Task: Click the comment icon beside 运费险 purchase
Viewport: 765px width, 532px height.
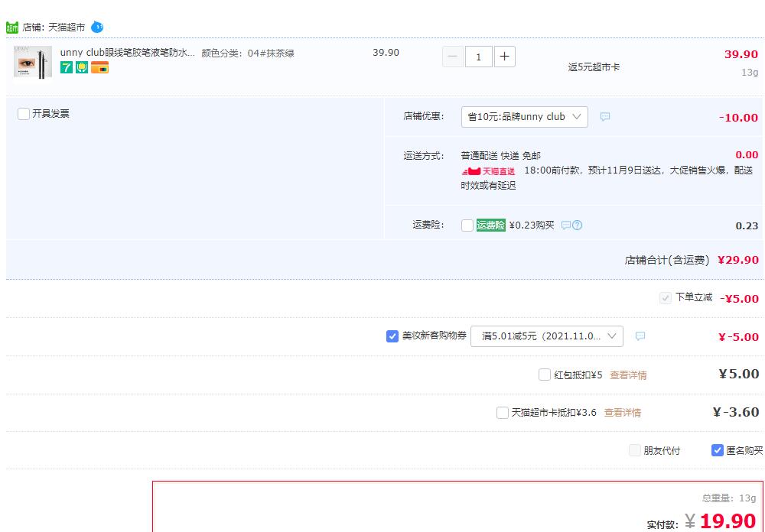Action: coord(566,225)
